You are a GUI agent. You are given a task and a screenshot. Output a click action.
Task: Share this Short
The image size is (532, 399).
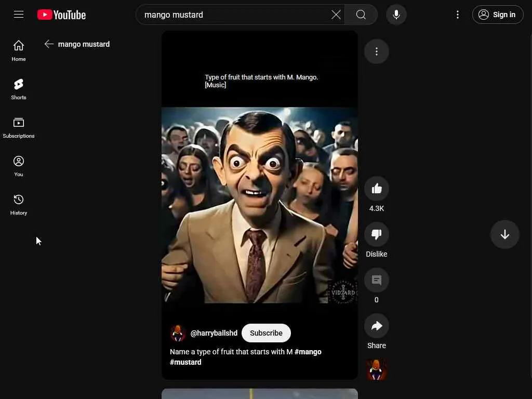377,326
